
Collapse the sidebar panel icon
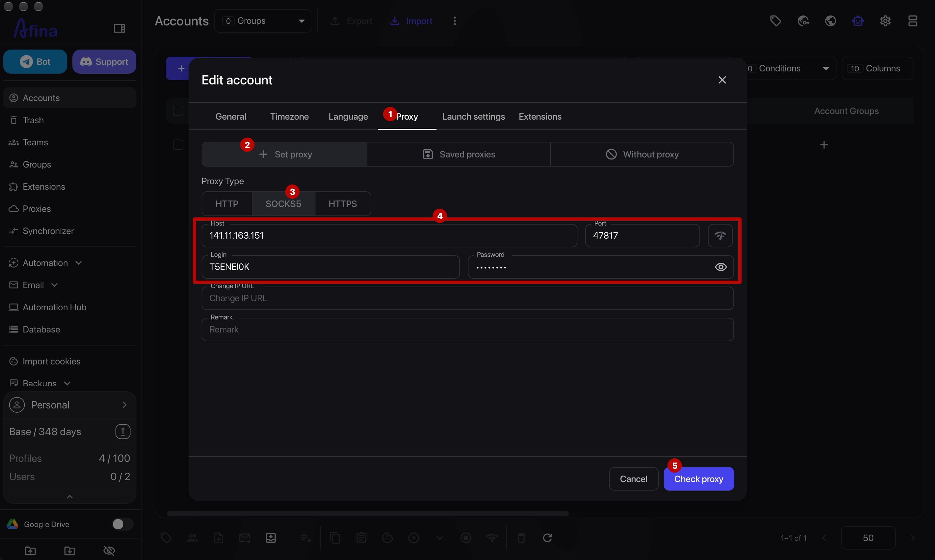[119, 28]
